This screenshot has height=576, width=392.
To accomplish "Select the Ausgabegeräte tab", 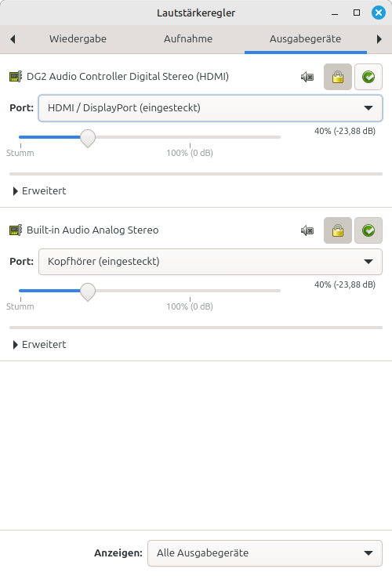I will (x=305, y=39).
